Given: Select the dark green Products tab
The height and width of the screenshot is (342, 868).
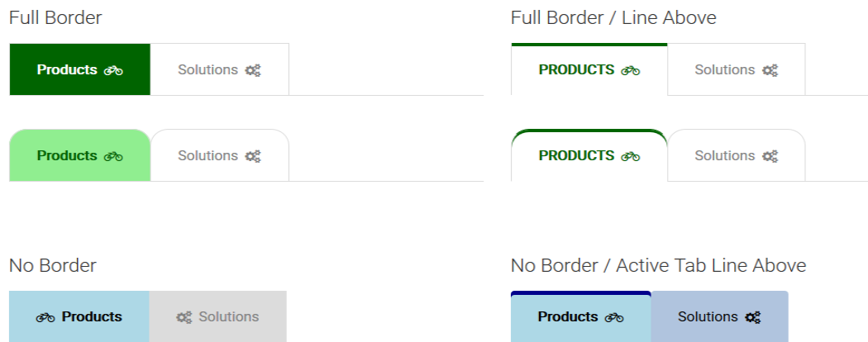Looking at the screenshot, I should point(79,69).
